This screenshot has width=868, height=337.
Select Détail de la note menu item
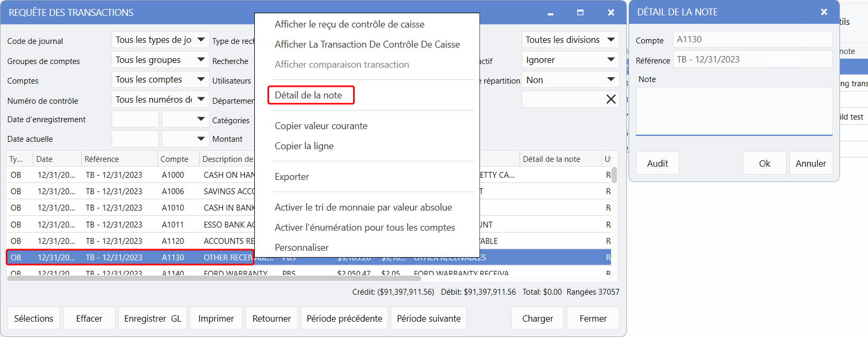point(309,95)
